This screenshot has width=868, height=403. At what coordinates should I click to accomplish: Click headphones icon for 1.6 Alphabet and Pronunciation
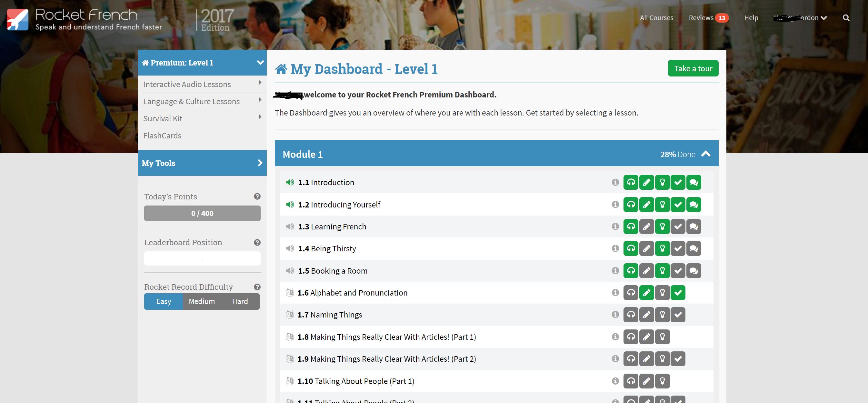(631, 292)
